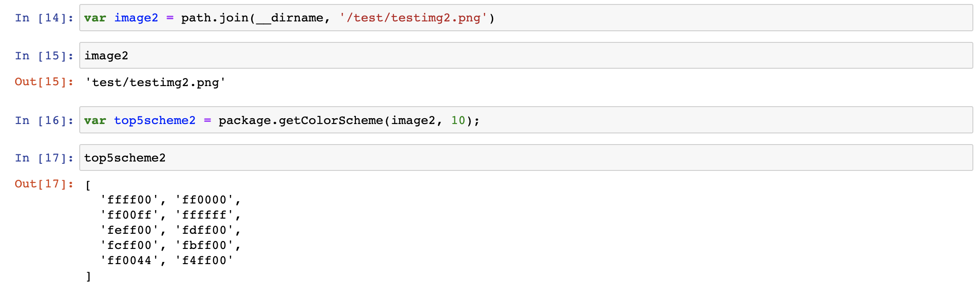980x290 pixels.
Task: Click the 'ff00ff' value in output
Action: pos(129,215)
